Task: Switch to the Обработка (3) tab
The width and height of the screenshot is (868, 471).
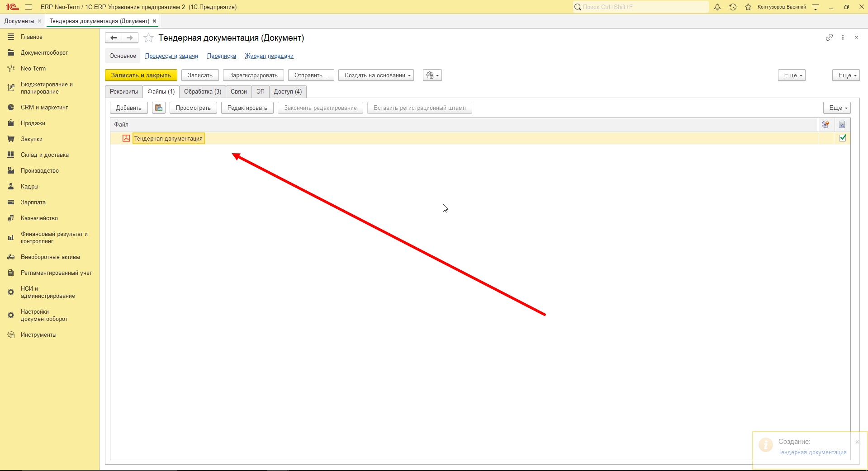Action: [x=203, y=91]
